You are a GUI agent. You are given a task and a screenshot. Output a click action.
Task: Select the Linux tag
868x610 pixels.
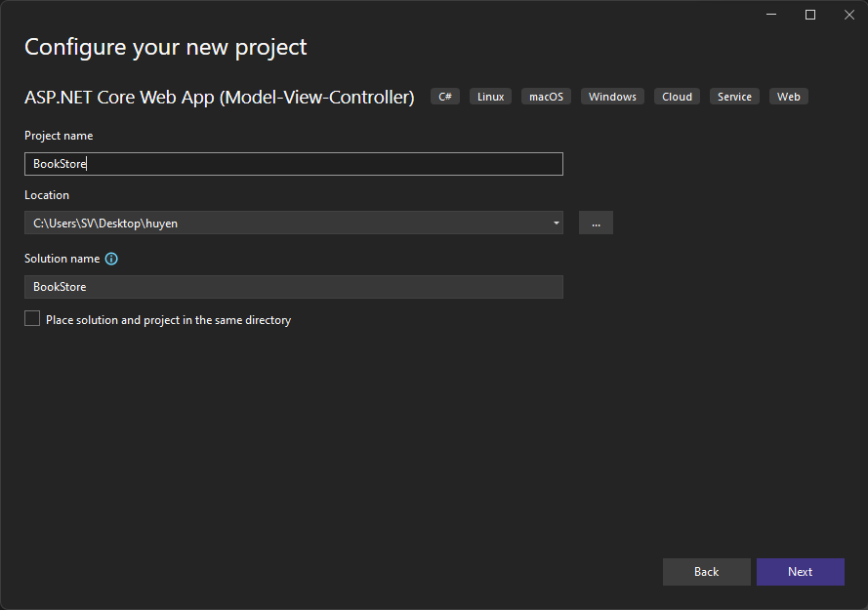pyautogui.click(x=490, y=97)
